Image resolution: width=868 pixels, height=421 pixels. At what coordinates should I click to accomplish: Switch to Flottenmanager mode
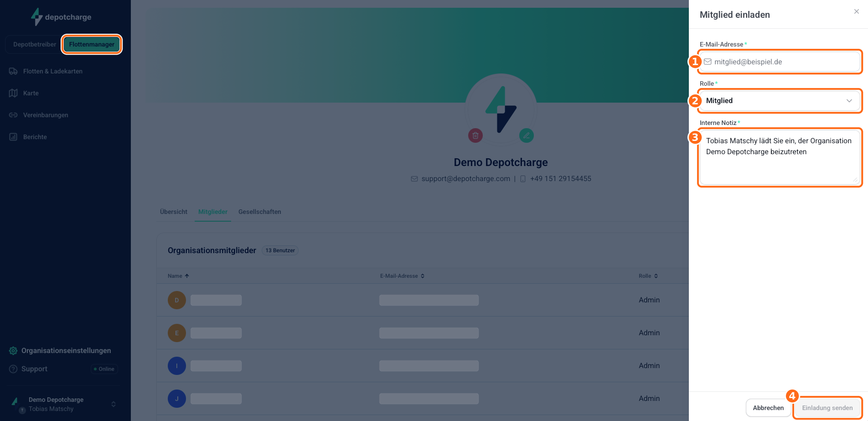[92, 44]
